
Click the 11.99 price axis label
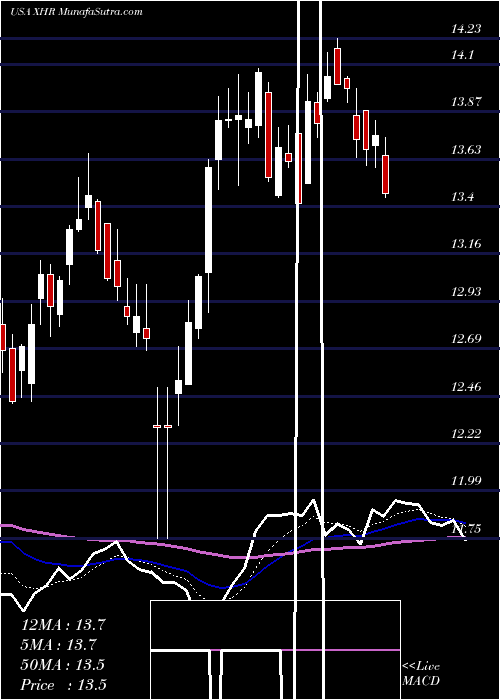(x=467, y=481)
